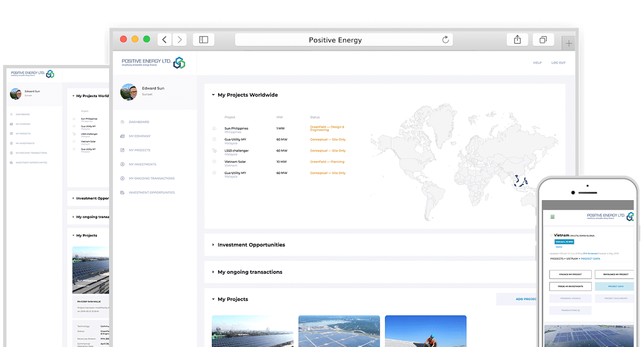The width and height of the screenshot is (644, 347).
Task: Tap REFINANCE MY PROJECT on the phone
Action: [x=614, y=275]
